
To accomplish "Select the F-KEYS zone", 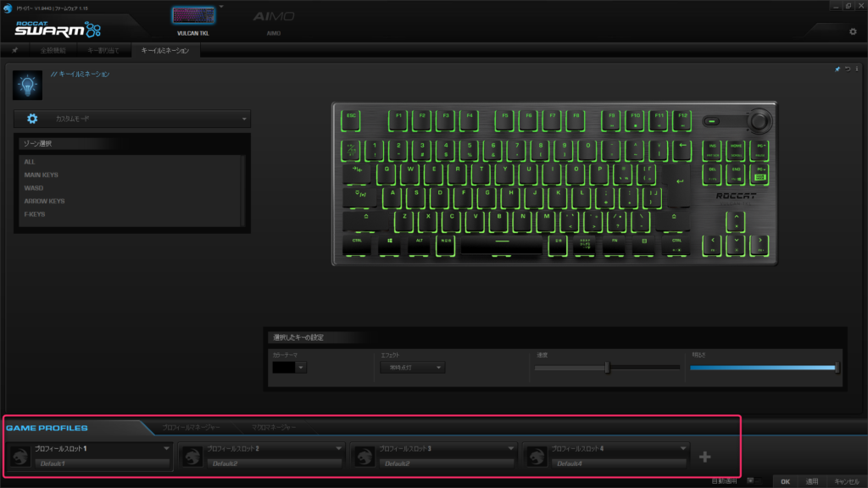I will (x=35, y=214).
